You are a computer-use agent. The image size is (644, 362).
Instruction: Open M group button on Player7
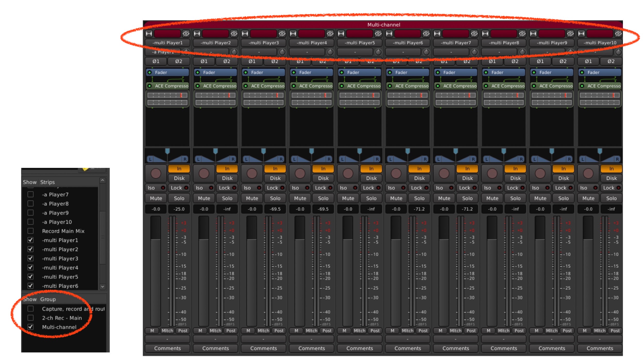[x=440, y=331]
